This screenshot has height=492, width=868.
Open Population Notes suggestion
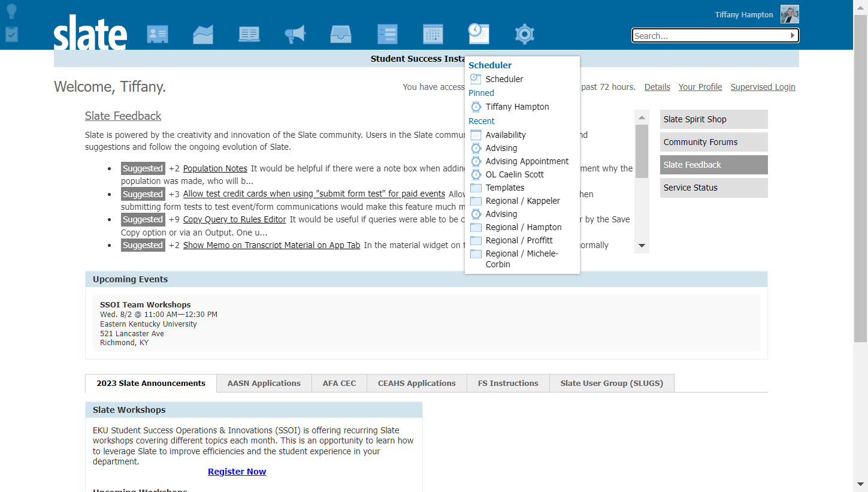click(x=216, y=168)
